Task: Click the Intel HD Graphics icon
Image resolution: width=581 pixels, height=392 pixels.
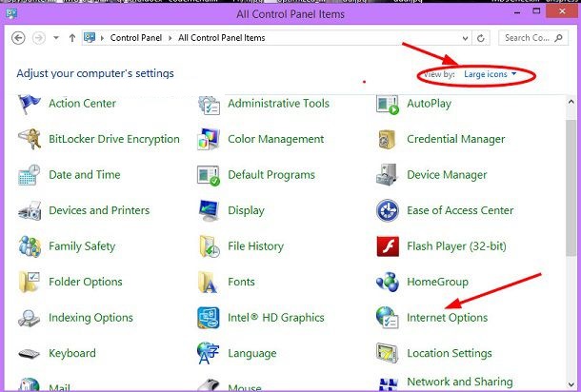Action: [x=209, y=318]
